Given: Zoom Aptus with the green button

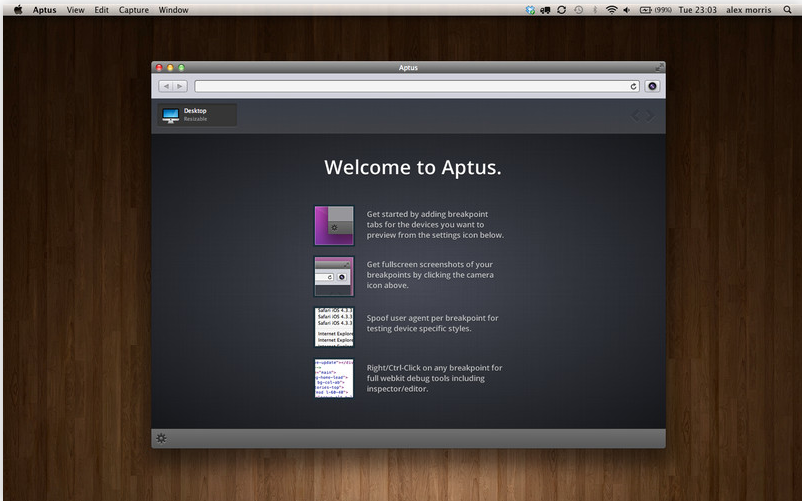Looking at the screenshot, I should pos(181,67).
